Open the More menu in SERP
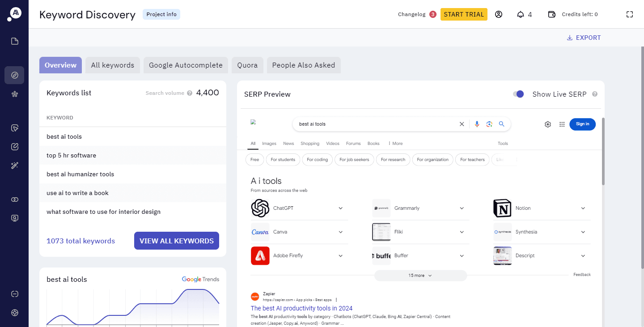The height and width of the screenshot is (327, 644). pos(395,144)
